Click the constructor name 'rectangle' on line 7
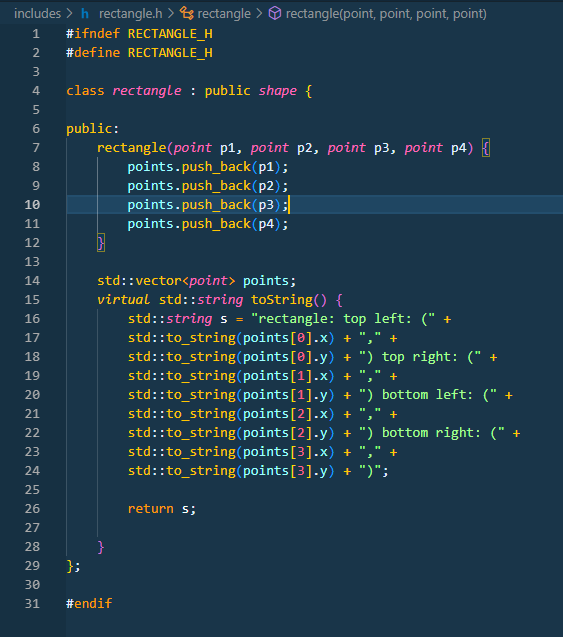The width and height of the screenshot is (563, 637). [132, 148]
